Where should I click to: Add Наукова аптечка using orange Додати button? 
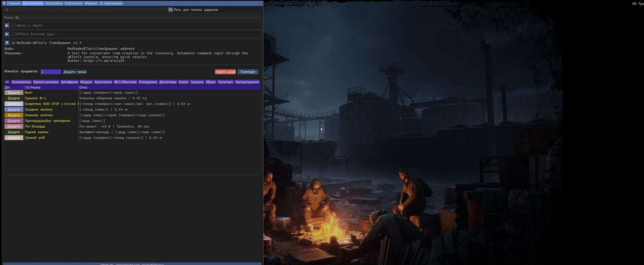pyautogui.click(x=14, y=115)
